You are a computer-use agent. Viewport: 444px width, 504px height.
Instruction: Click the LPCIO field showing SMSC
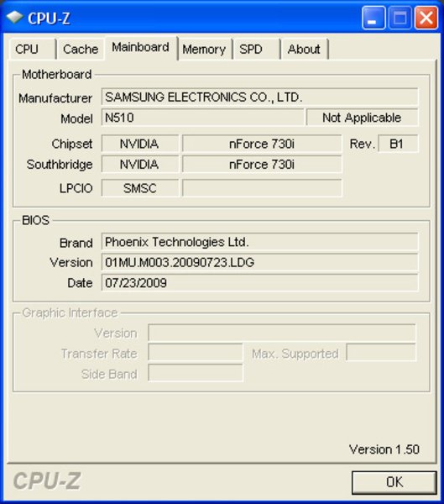point(140,187)
